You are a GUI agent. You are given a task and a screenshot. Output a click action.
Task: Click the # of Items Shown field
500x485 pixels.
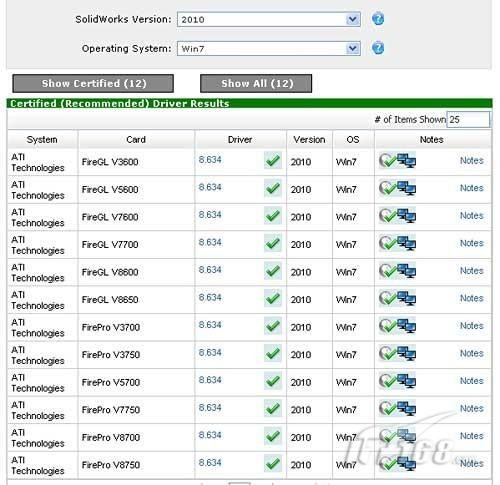click(468, 119)
